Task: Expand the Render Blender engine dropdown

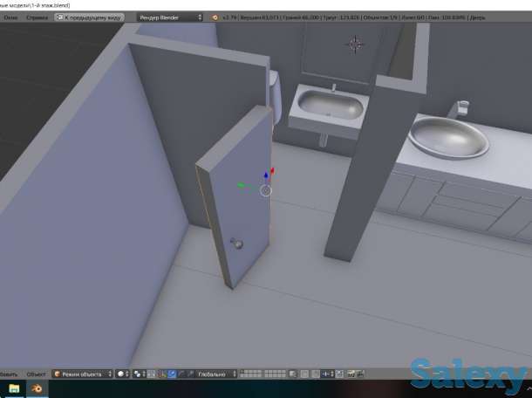Action: tap(169, 17)
